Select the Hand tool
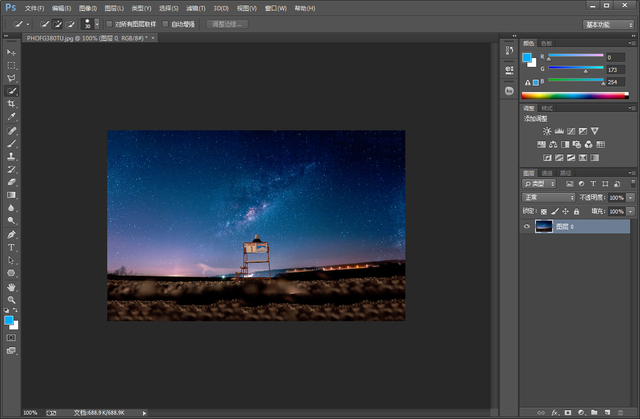 [x=12, y=286]
